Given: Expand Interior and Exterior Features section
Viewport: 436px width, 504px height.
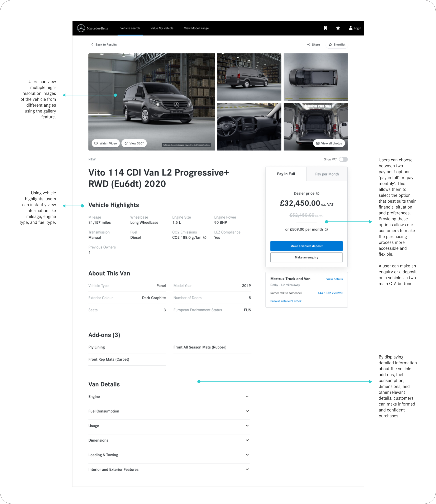Looking at the screenshot, I should coord(169,469).
